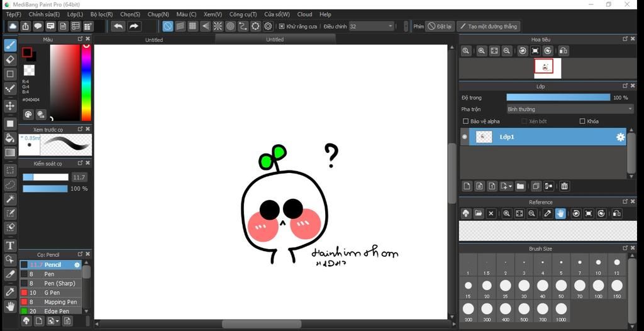
Task: Choose brush size 100
Action: [x=598, y=288]
